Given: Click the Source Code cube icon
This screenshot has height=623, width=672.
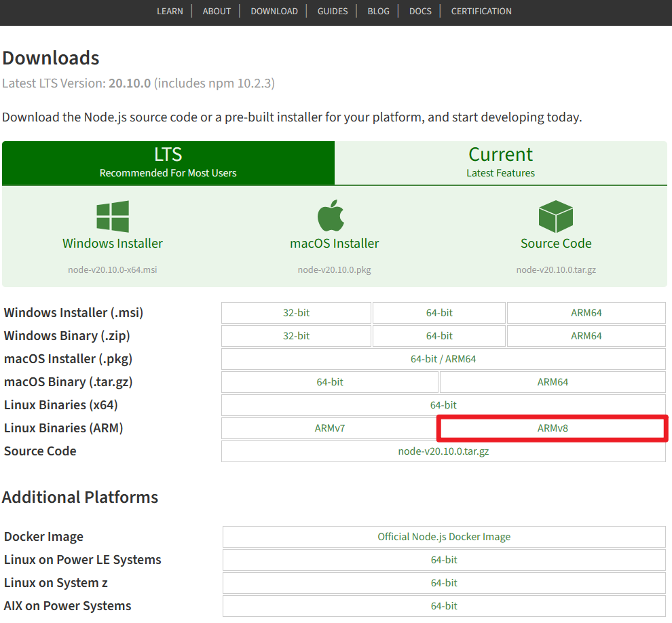Looking at the screenshot, I should [556, 216].
